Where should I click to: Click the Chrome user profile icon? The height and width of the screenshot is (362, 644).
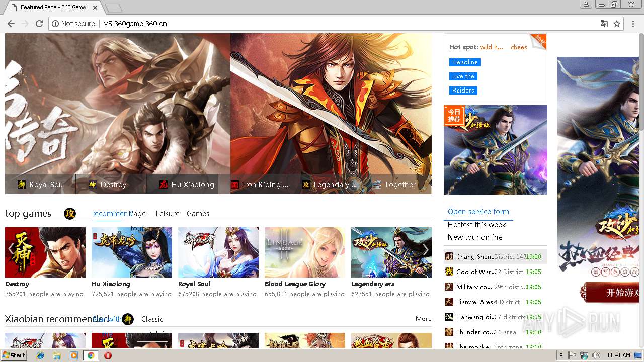(586, 5)
